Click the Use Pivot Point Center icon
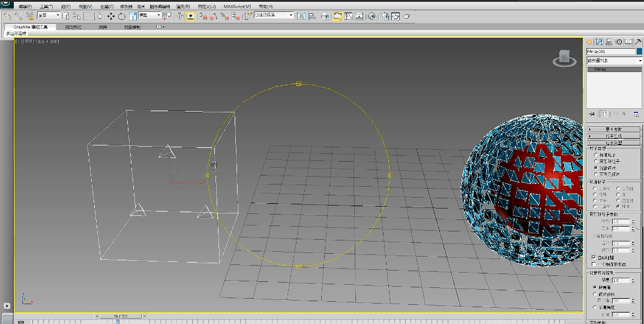Image resolution: width=644 pixels, height=324 pixels. (167, 16)
